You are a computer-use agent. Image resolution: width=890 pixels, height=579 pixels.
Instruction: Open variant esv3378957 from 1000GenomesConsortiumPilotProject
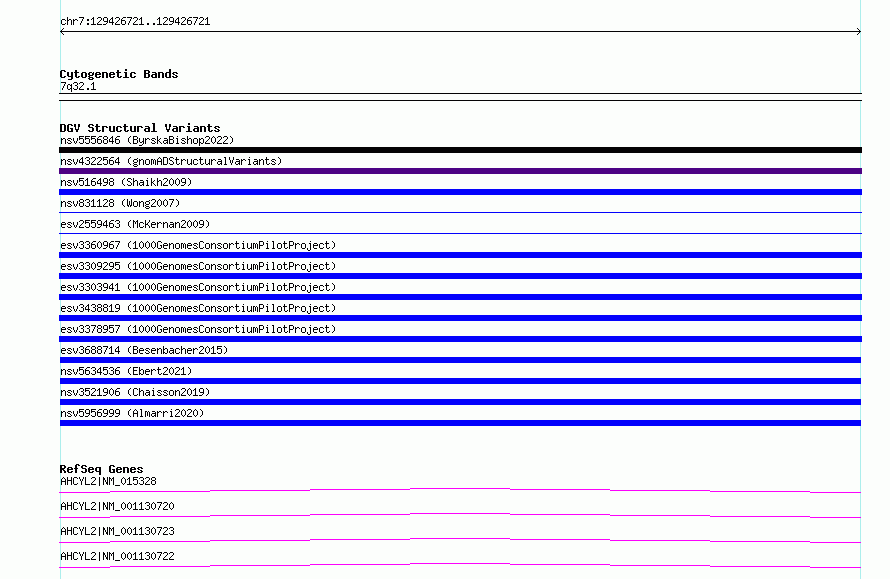(x=198, y=329)
